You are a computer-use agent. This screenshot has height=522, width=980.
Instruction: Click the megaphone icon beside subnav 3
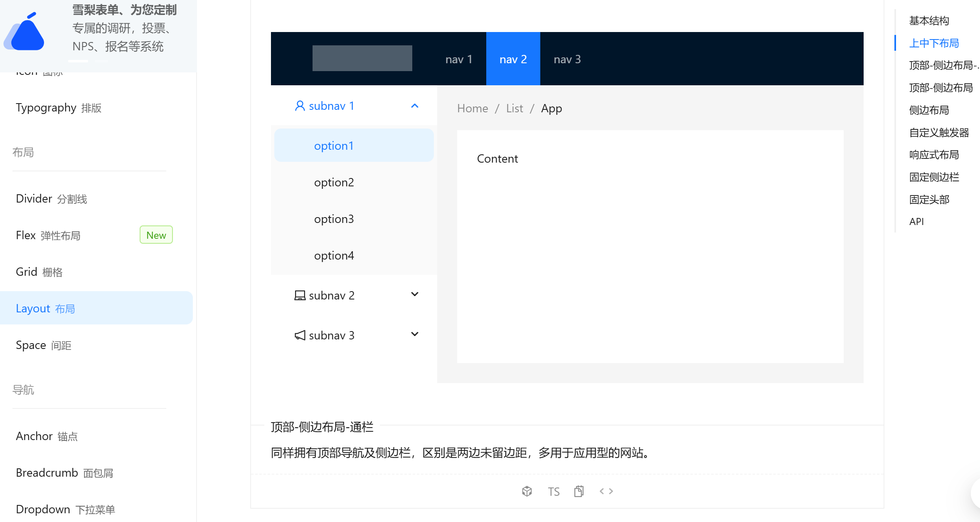[x=300, y=335]
